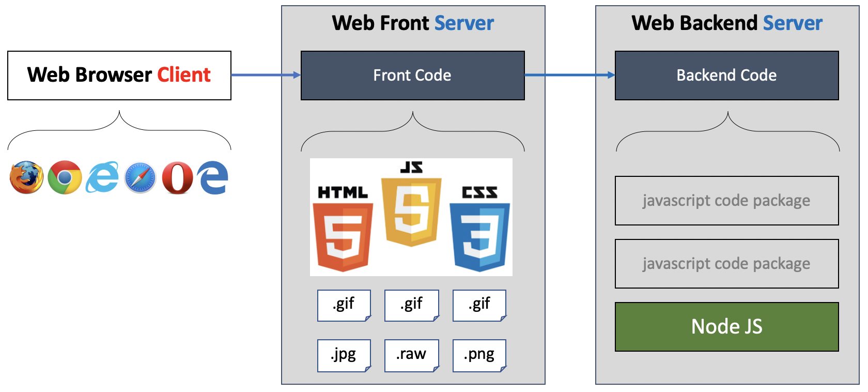This screenshot has height=392, width=868.
Task: Click the blue CSS3 logo
Action: 480,229
